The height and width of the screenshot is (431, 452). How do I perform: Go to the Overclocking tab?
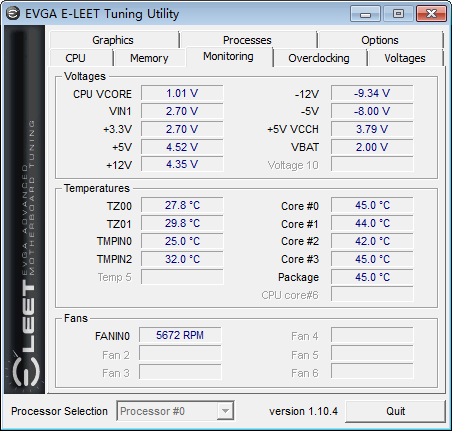(x=319, y=58)
